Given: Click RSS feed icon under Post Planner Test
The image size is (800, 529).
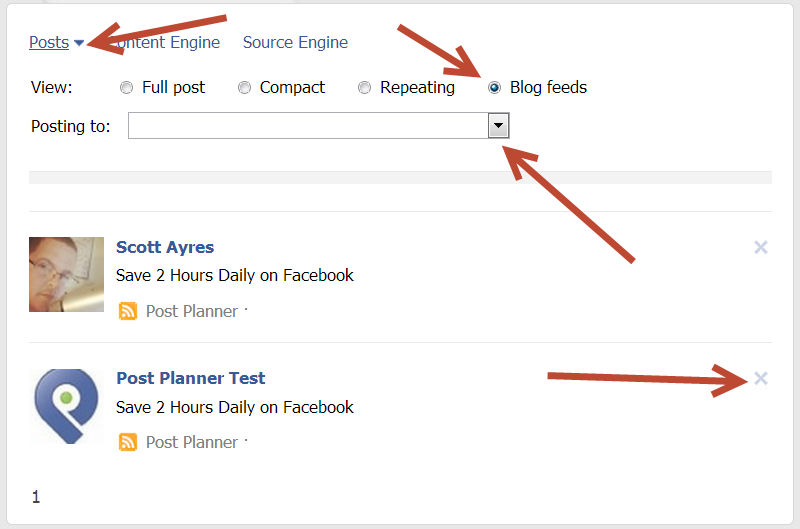Looking at the screenshot, I should 128,442.
